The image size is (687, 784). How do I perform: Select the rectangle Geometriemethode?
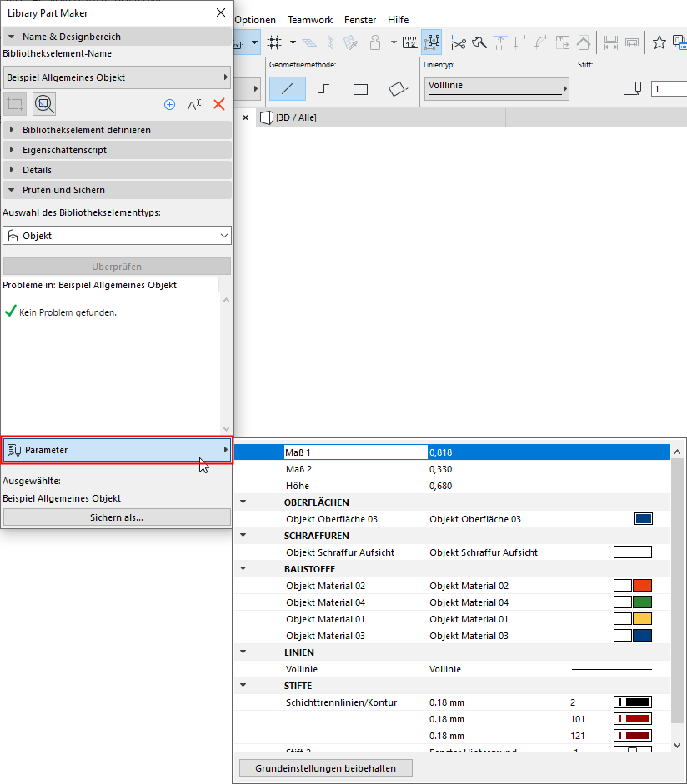click(361, 87)
